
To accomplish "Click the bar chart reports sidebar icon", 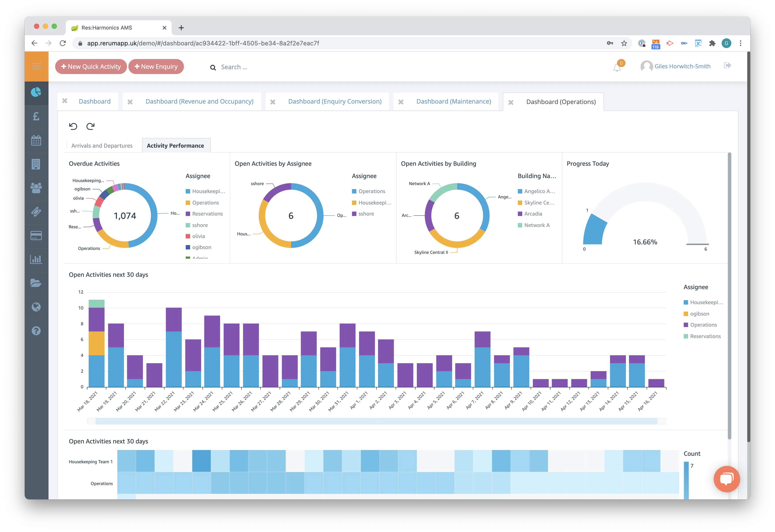I will (x=36, y=259).
